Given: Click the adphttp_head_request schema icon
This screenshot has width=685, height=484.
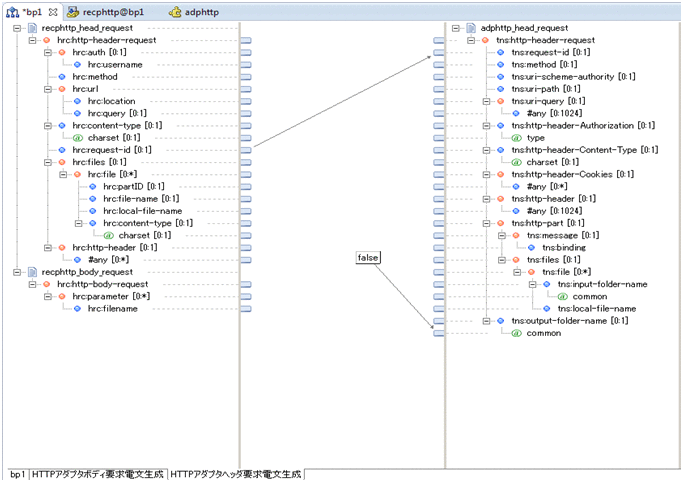Looking at the screenshot, I should 471,28.
